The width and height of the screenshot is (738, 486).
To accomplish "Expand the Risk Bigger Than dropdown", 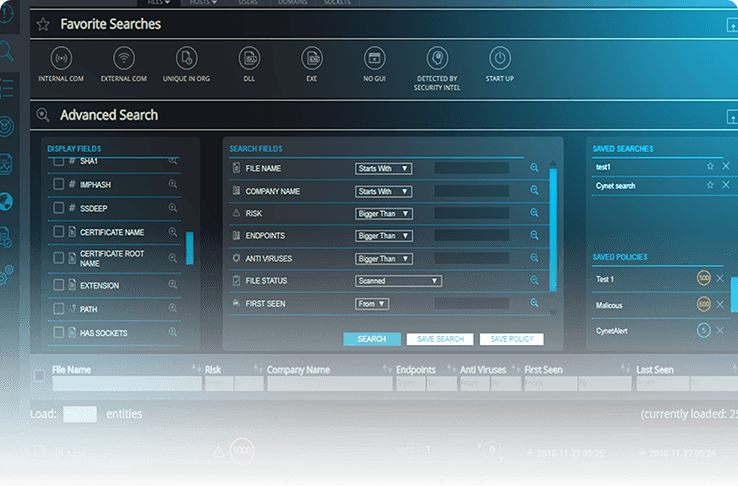I will (384, 213).
